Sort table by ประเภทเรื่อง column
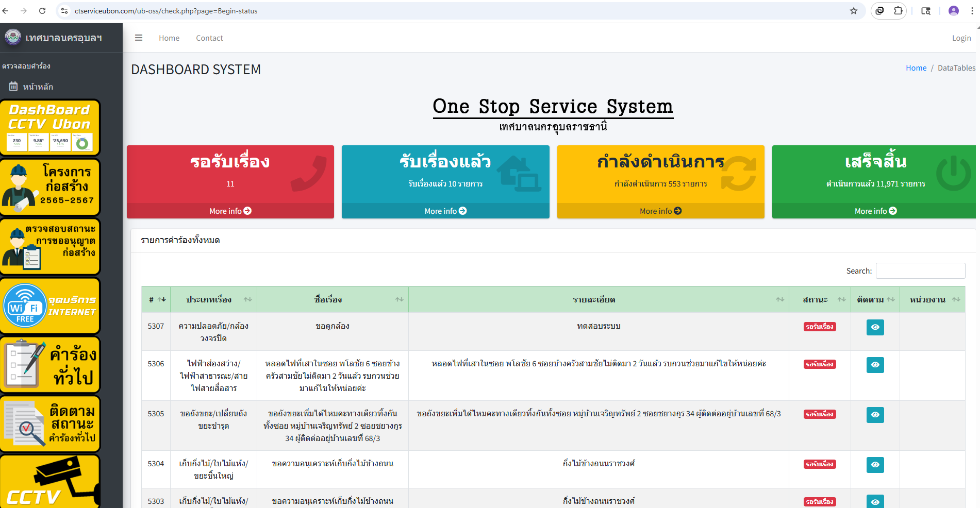Screen dimensions: 980x508 point(213,299)
